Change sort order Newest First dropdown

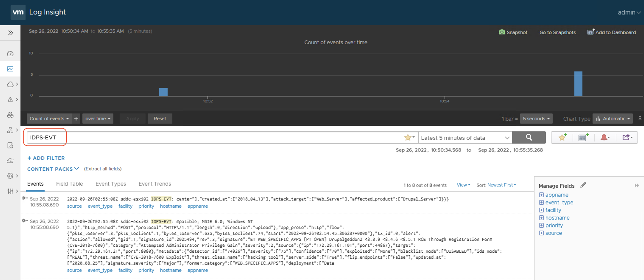click(501, 185)
